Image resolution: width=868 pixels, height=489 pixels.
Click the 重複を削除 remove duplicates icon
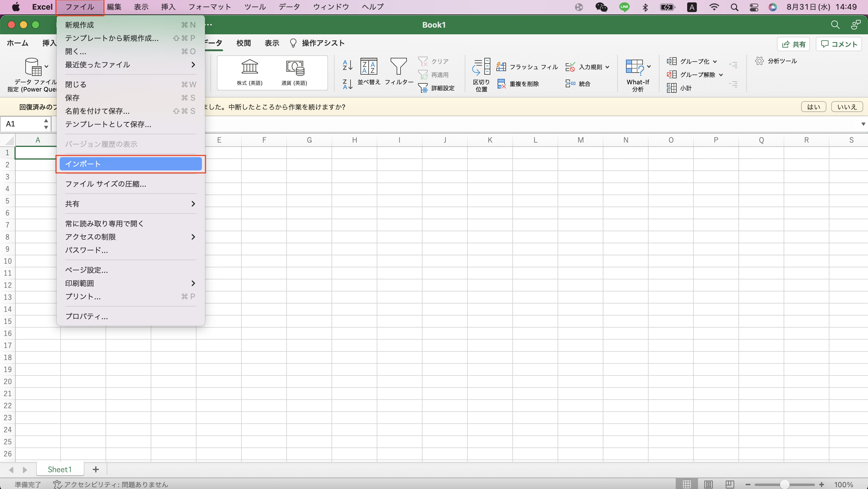click(x=502, y=84)
